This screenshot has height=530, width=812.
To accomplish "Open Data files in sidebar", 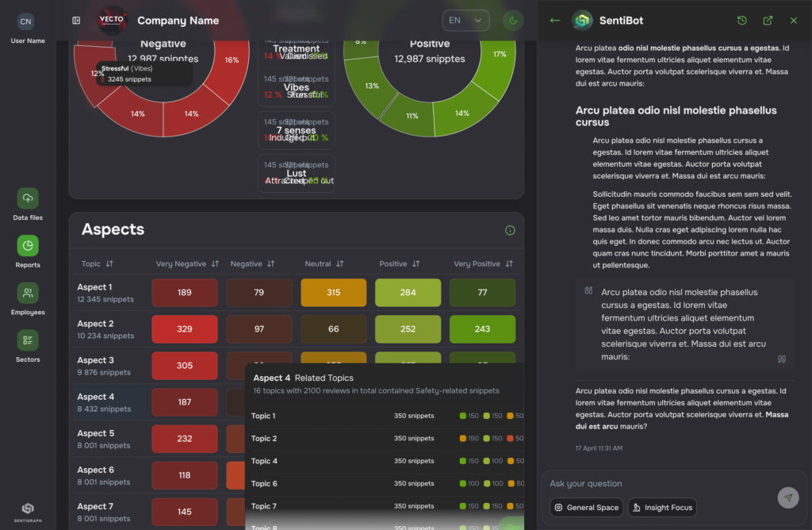I will (28, 198).
